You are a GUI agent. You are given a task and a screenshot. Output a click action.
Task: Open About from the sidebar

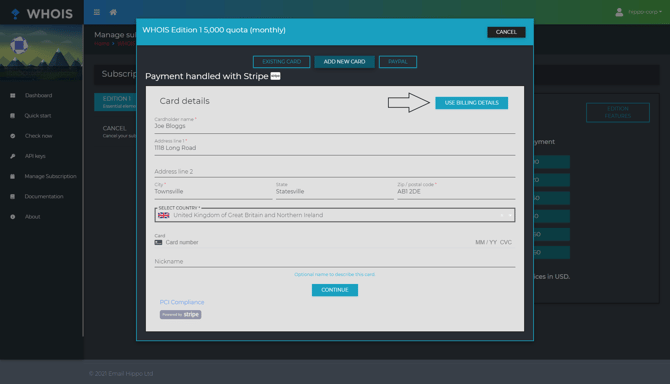[x=32, y=217]
